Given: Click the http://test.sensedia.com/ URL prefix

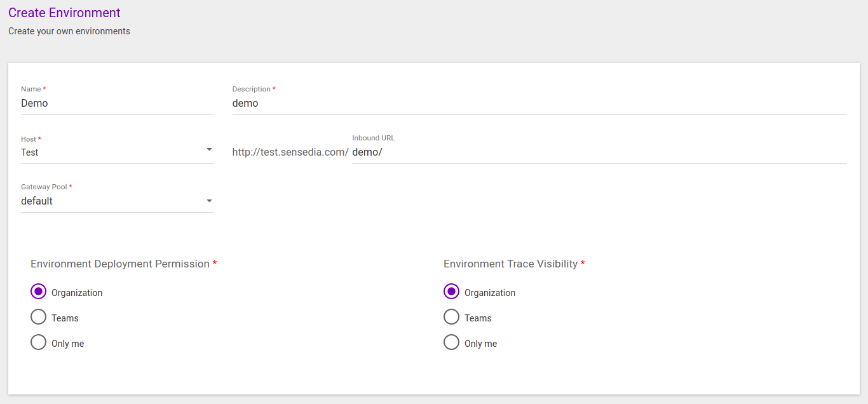Looking at the screenshot, I should click(x=290, y=152).
